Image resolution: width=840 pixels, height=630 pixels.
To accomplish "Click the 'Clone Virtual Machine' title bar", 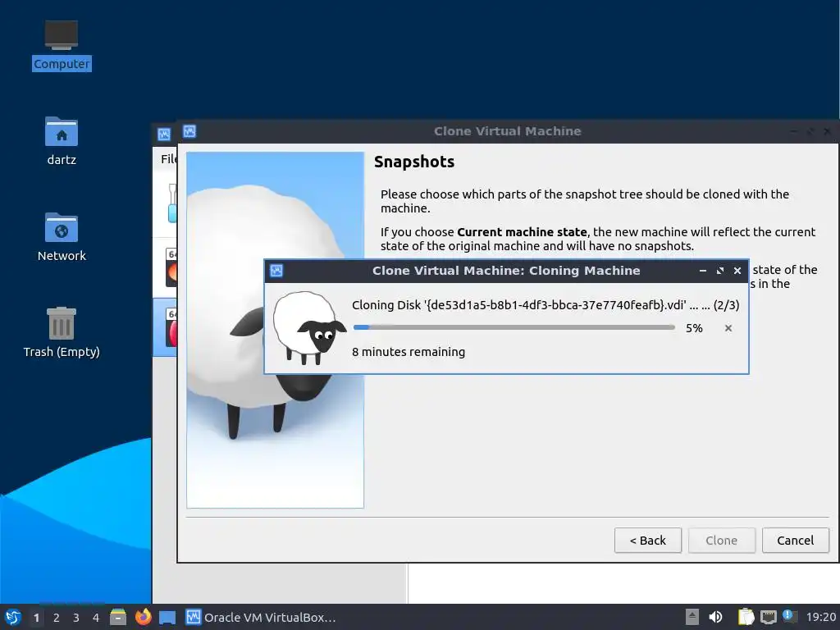I will pyautogui.click(x=507, y=131).
